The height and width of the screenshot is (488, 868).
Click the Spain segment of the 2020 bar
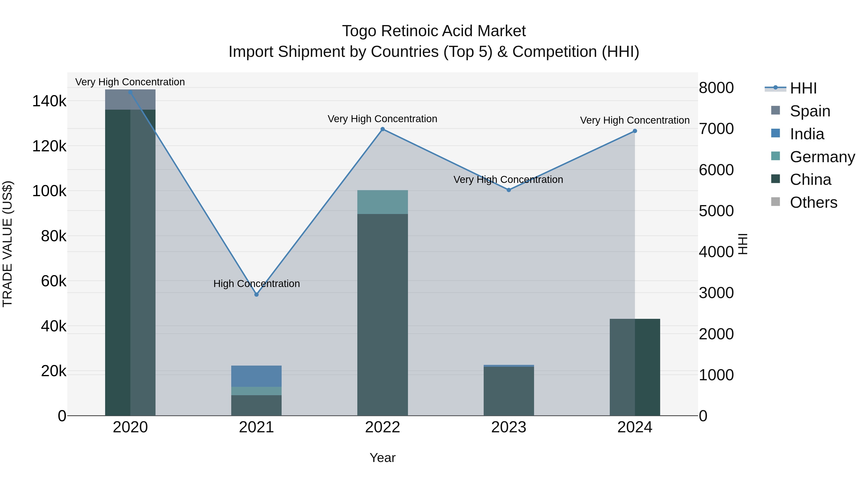point(130,100)
